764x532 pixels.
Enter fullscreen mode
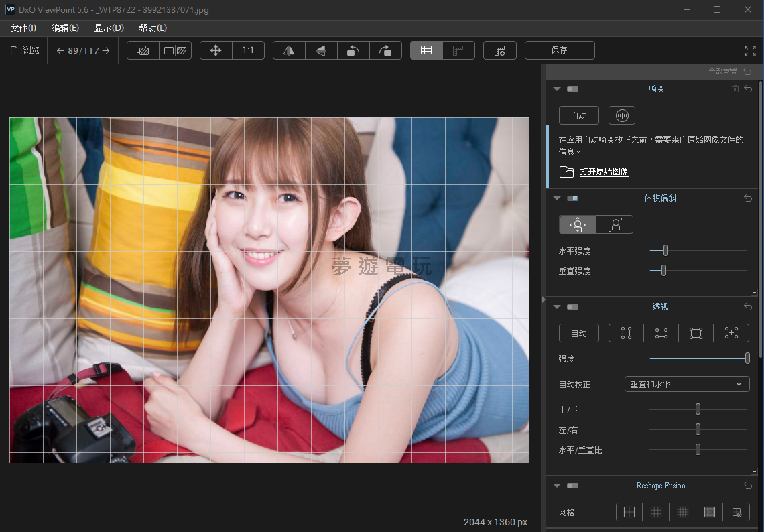pos(750,50)
